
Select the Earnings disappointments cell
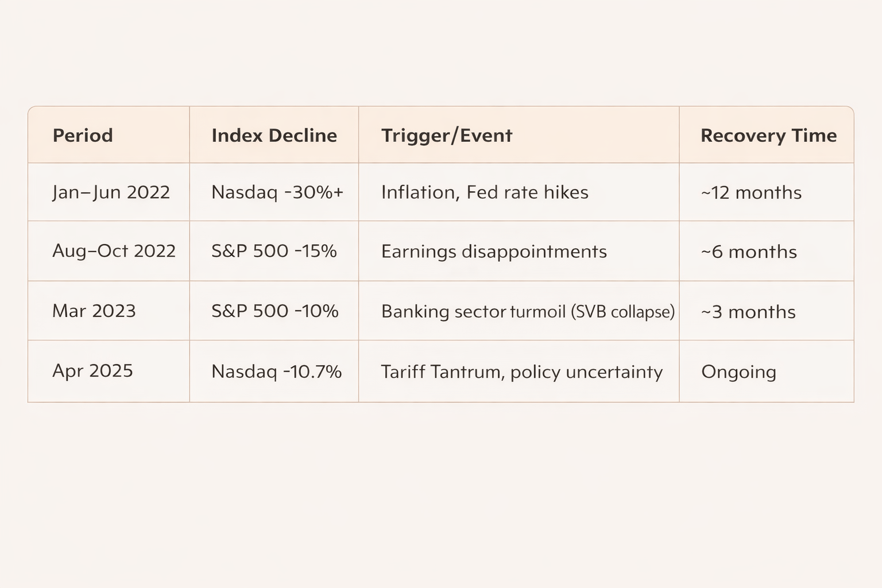coord(494,252)
